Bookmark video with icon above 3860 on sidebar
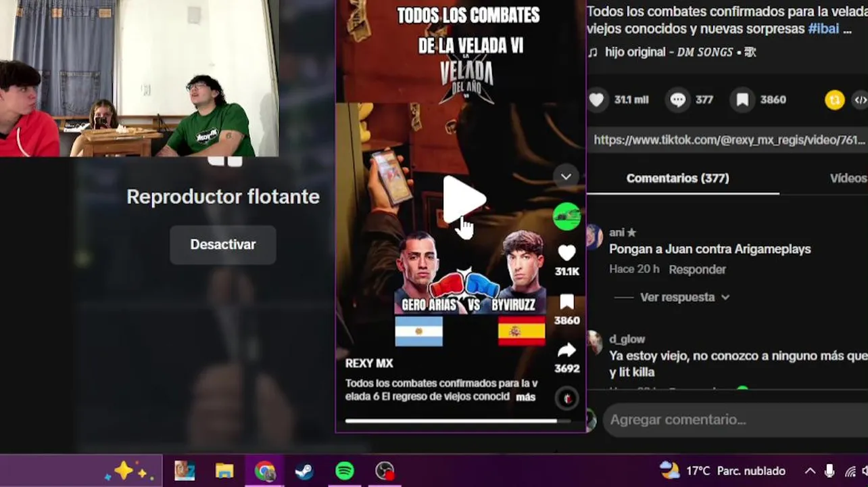 pyautogui.click(x=566, y=302)
